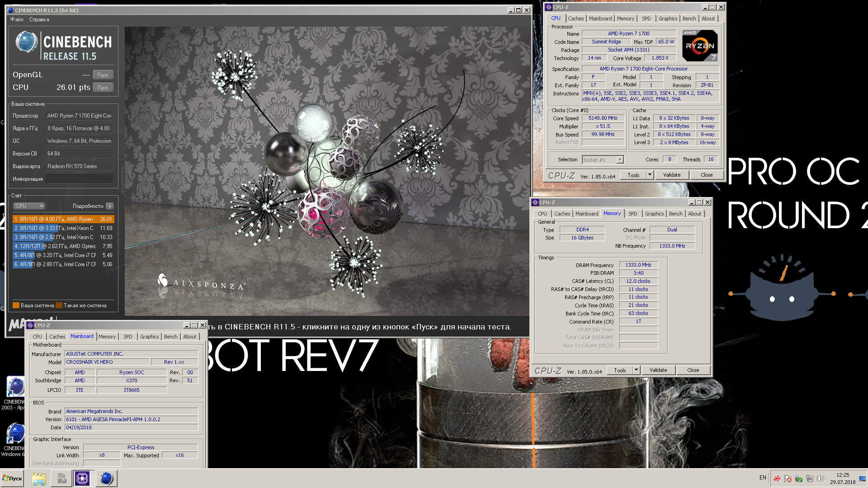Click the red AMD Radeon tray icon
The height and width of the screenshot is (488, 868).
(777, 479)
